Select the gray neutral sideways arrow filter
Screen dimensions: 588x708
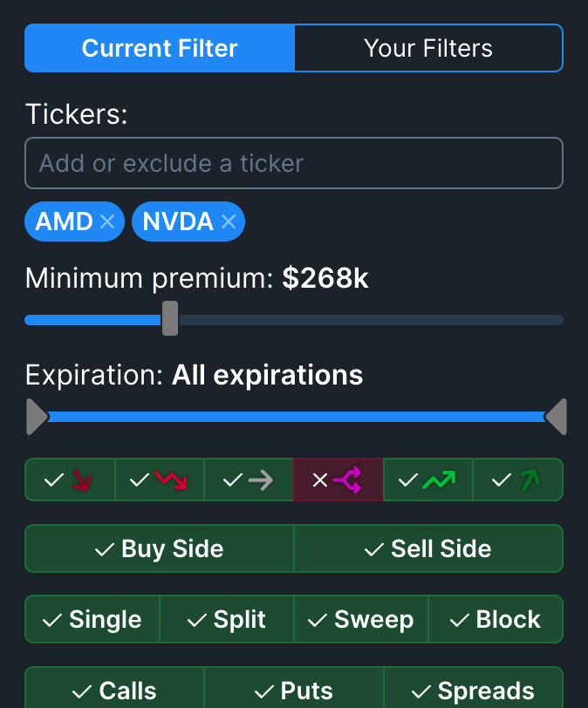248,480
